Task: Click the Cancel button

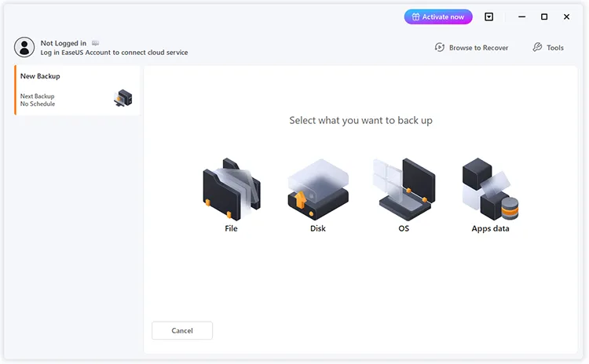Action: [182, 330]
